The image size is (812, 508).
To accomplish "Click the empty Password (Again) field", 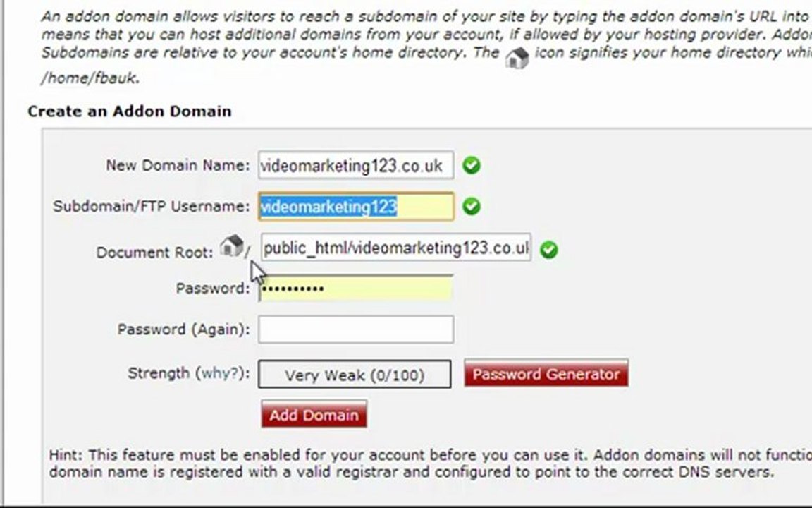I will tap(356, 329).
